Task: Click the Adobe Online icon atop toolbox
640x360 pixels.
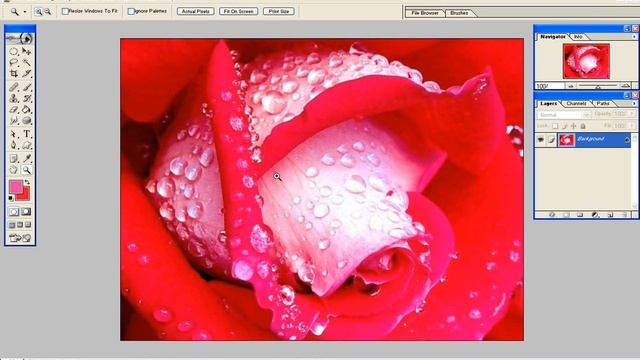Action: point(20,38)
